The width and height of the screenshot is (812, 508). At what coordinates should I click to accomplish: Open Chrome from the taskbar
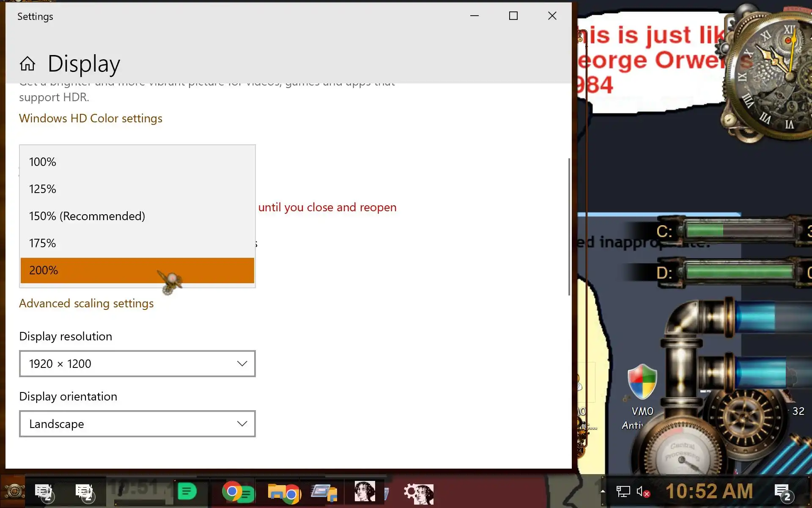point(232,492)
